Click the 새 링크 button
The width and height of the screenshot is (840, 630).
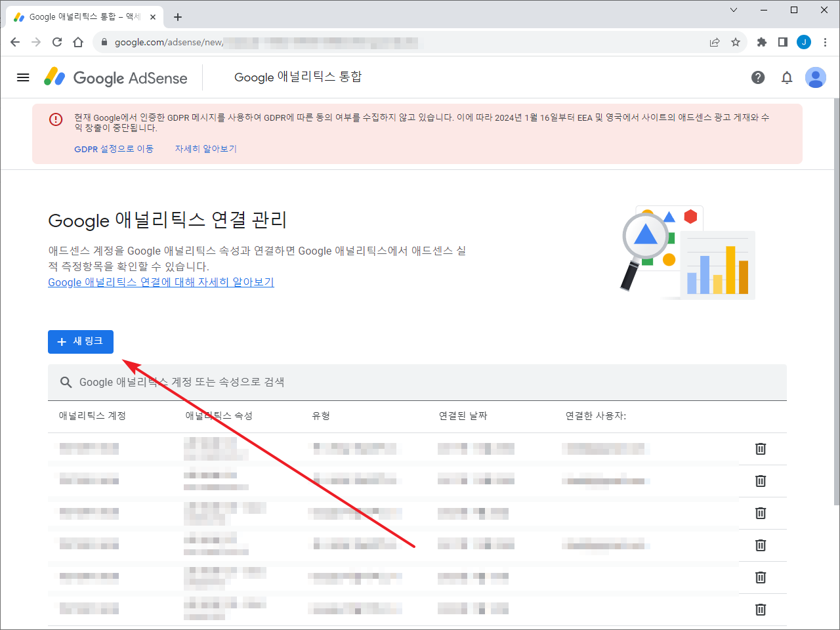(x=81, y=342)
